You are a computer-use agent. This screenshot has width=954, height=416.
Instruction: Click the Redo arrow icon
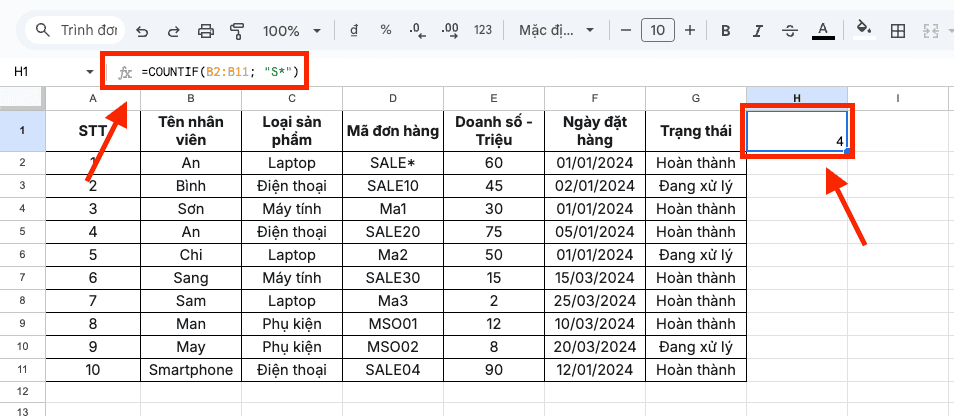coord(173,30)
